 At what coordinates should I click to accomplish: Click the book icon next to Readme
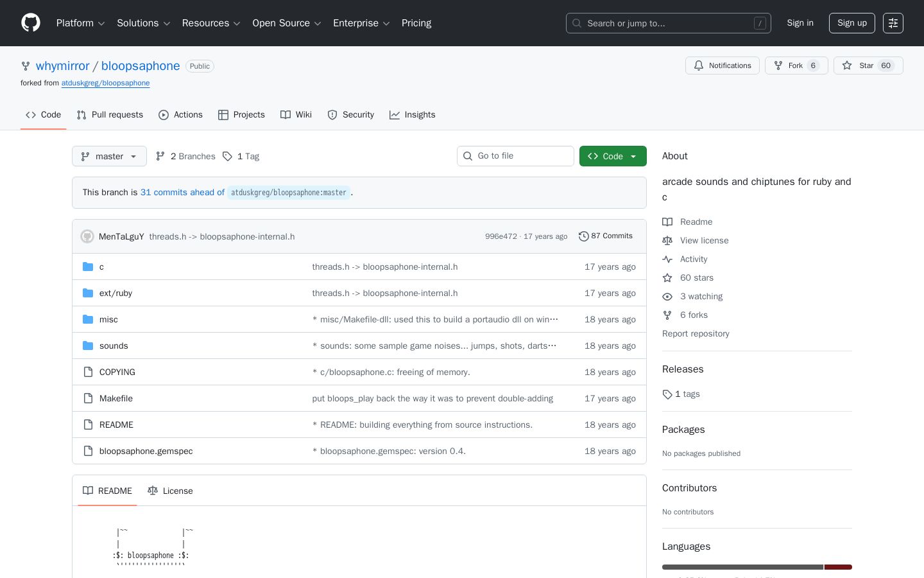pyautogui.click(x=667, y=222)
